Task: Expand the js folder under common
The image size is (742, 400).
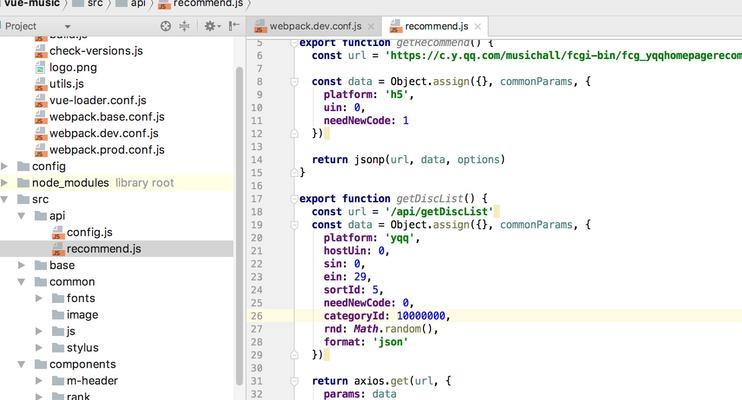Action: click(39, 331)
